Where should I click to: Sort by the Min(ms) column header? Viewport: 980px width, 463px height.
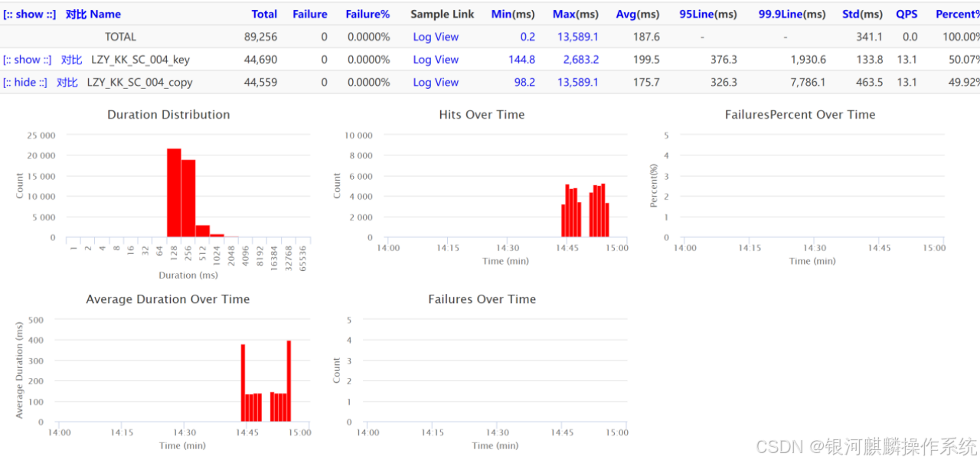pyautogui.click(x=513, y=14)
